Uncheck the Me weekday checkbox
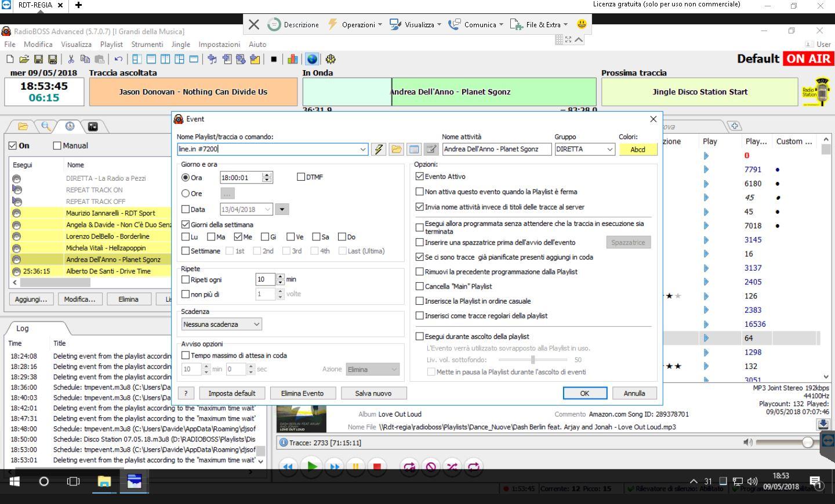Screen dimensions: 835x504 click(x=238, y=237)
